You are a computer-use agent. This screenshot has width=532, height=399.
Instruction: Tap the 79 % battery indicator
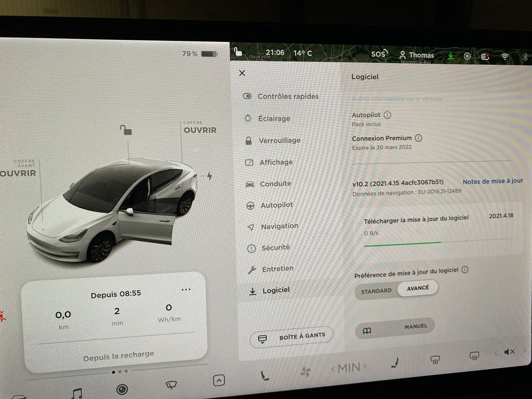click(199, 53)
